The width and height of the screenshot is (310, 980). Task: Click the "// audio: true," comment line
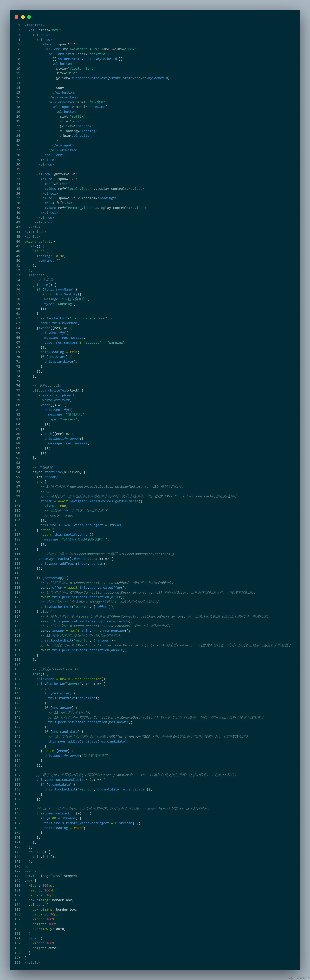tap(59, 516)
